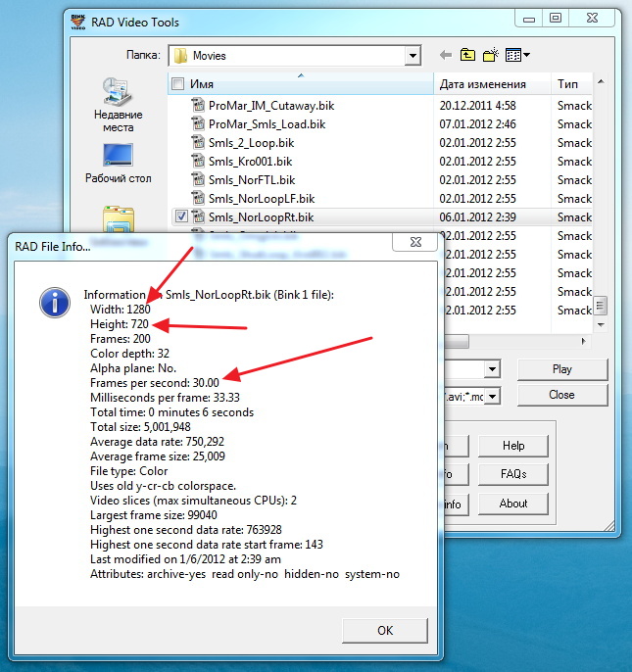Click file icon of Smls_2_Loop.bik
632x672 pixels.
point(198,142)
